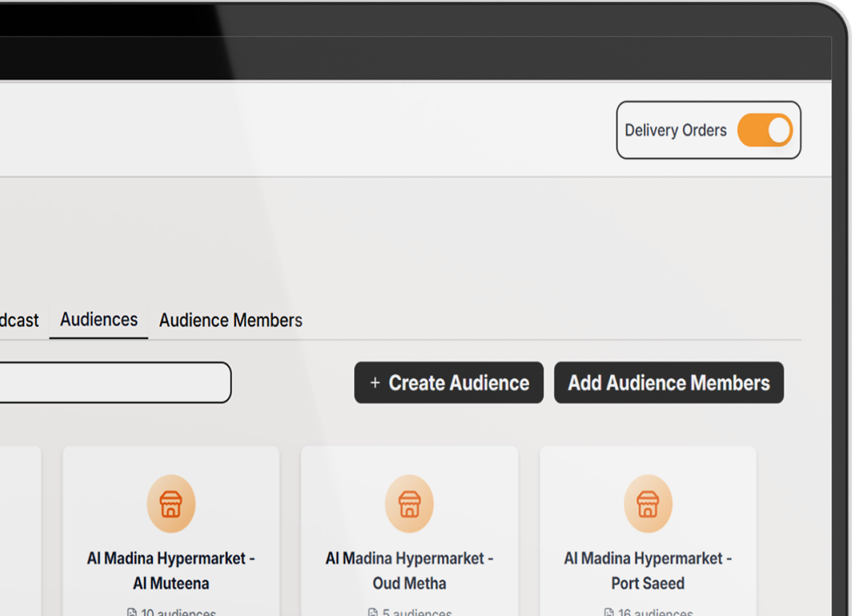Select the partially visible Broadcast tab

[x=19, y=321]
